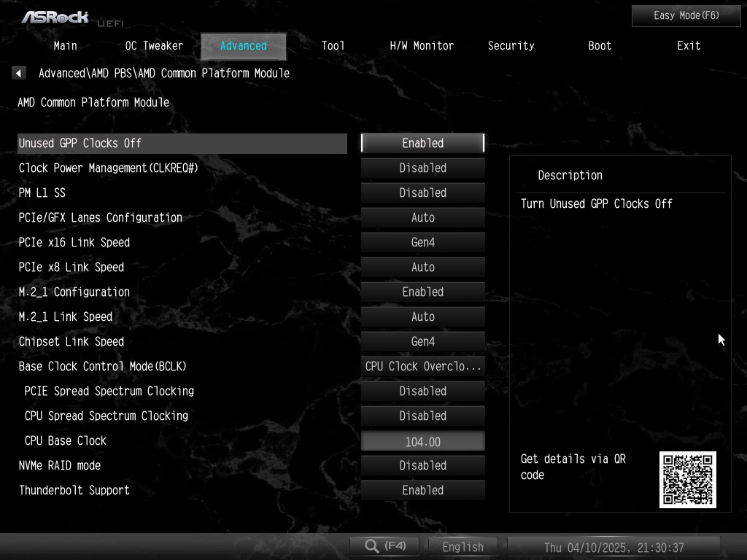
Task: Toggle PM L1 SS Disabled value
Action: (422, 192)
